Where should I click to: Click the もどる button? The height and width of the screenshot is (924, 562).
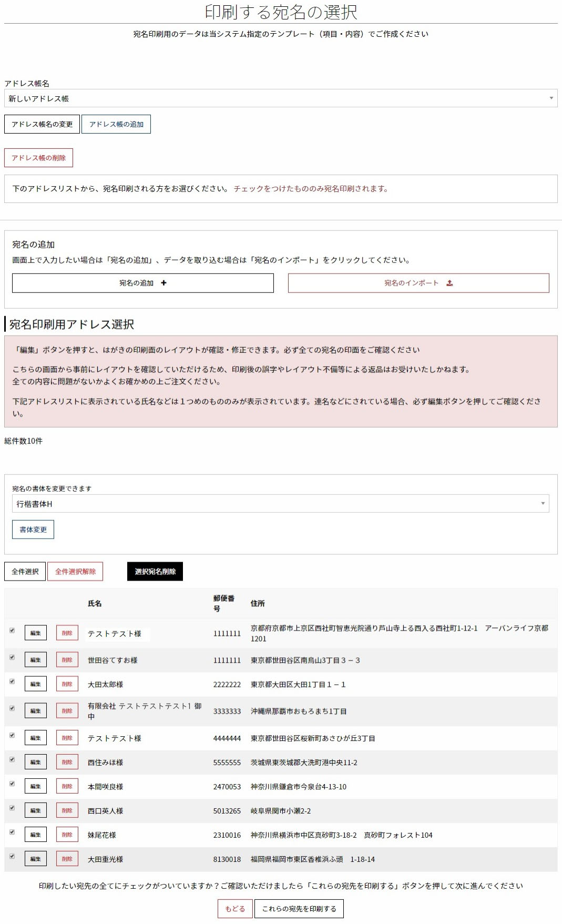click(235, 909)
